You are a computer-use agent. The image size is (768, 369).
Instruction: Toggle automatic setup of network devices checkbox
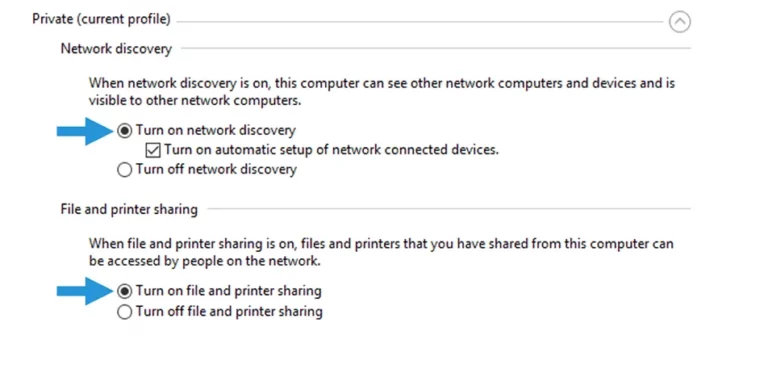point(153,150)
